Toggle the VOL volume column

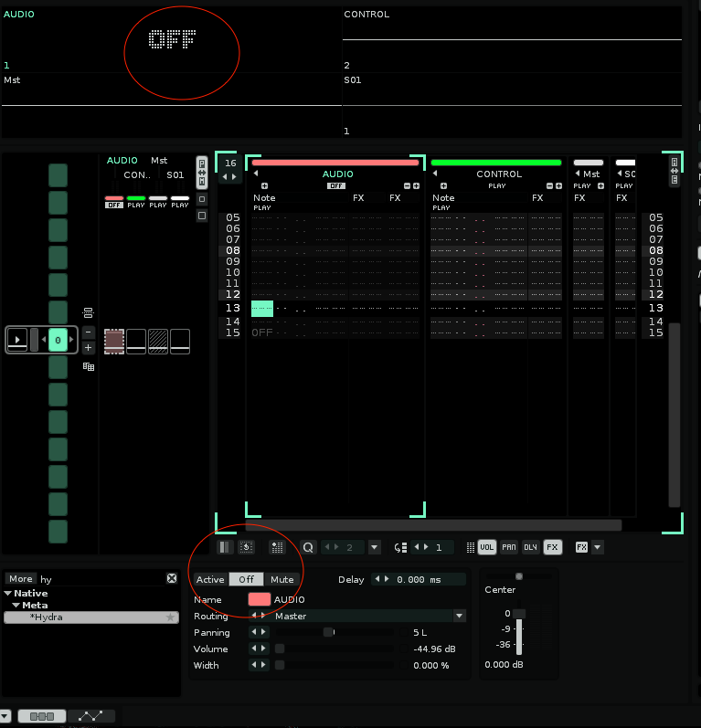[486, 547]
